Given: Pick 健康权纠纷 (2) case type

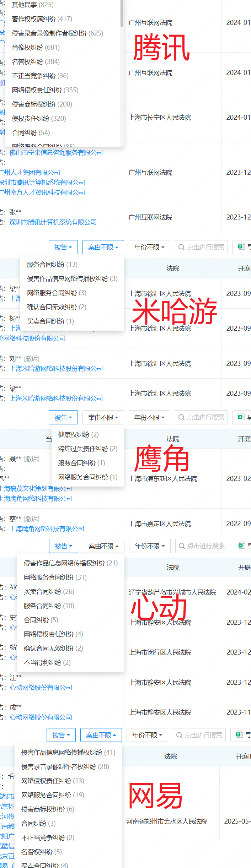Looking at the screenshot, I should click(79, 434).
